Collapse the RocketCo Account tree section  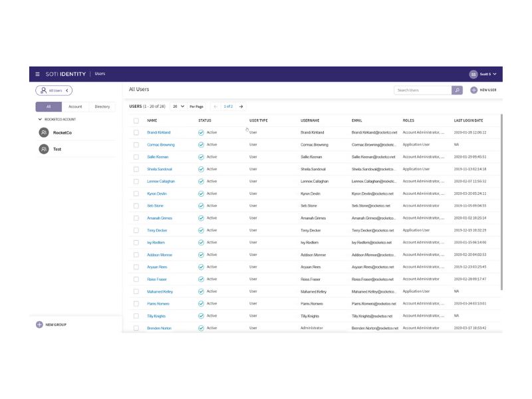click(40, 120)
